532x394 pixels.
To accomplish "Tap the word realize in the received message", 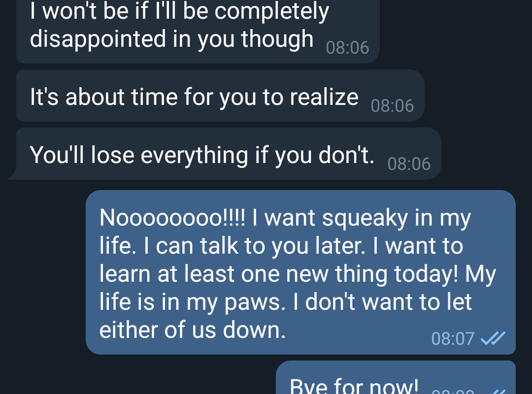I will [x=324, y=97].
